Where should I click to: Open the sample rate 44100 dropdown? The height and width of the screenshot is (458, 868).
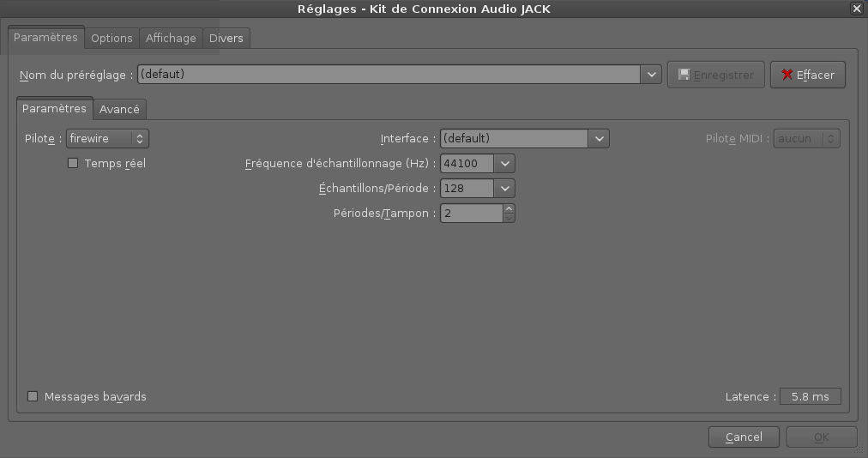(504, 163)
